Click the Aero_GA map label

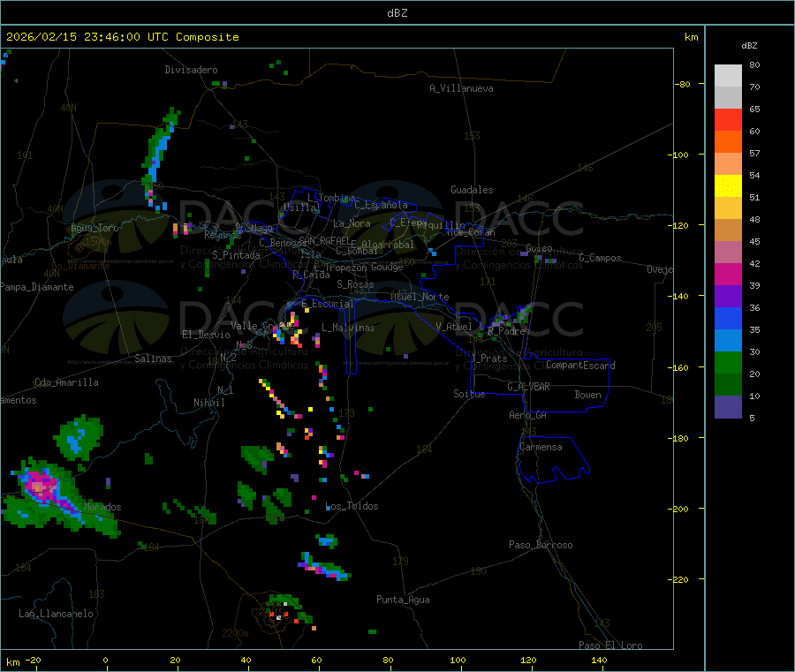point(528,415)
